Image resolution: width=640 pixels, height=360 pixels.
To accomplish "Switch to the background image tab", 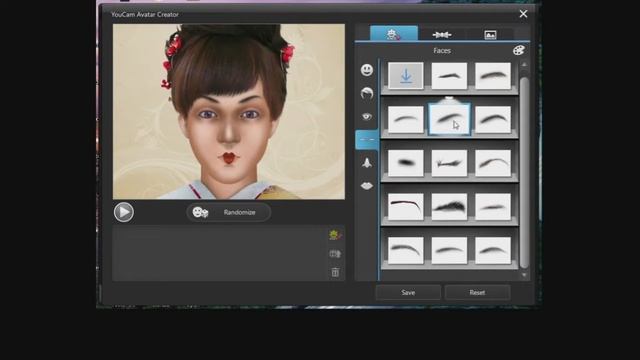I will point(490,35).
